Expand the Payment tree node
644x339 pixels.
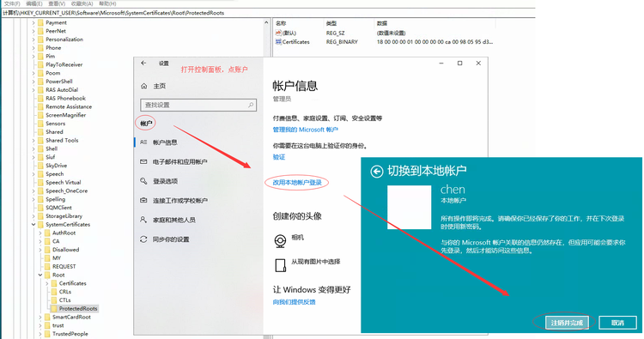[33, 22]
